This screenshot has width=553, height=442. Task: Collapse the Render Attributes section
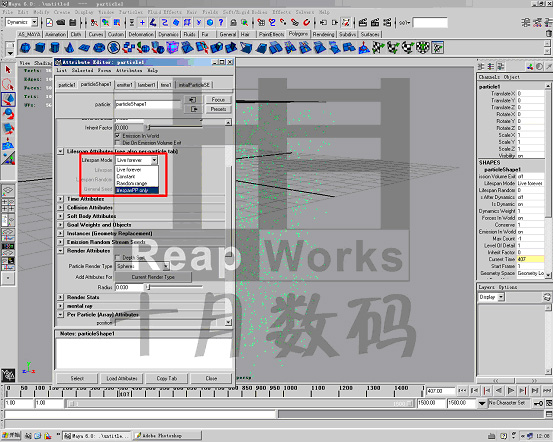pyautogui.click(x=60, y=251)
